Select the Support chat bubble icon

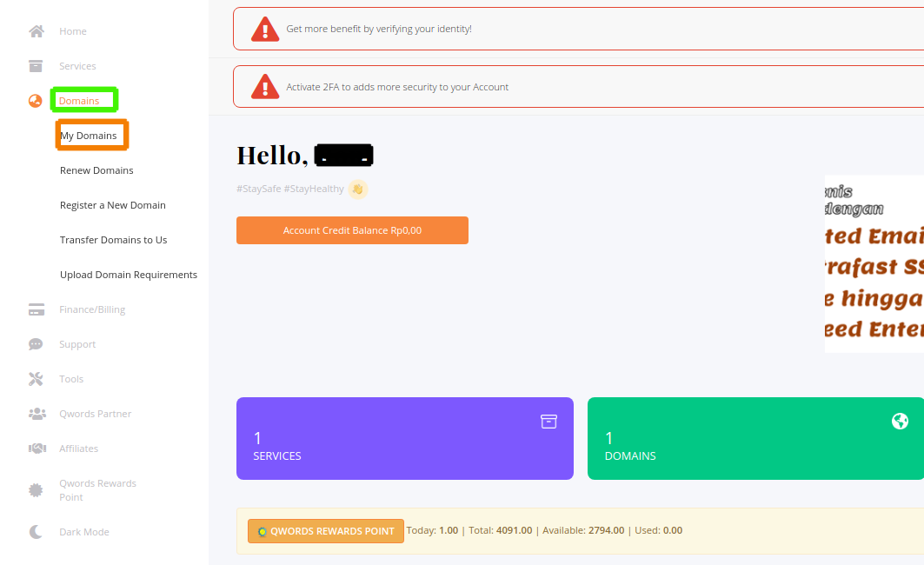pyautogui.click(x=36, y=343)
